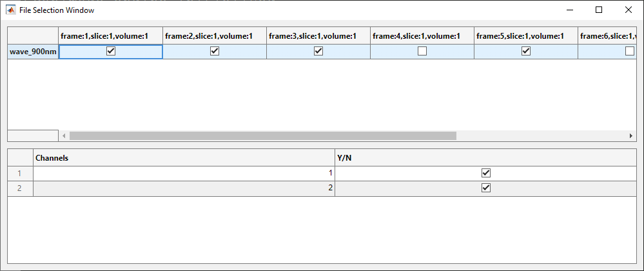Uncheck frame:5 checkbox for wave_900nm
Image resolution: width=644 pixels, height=271 pixels.
pos(526,52)
